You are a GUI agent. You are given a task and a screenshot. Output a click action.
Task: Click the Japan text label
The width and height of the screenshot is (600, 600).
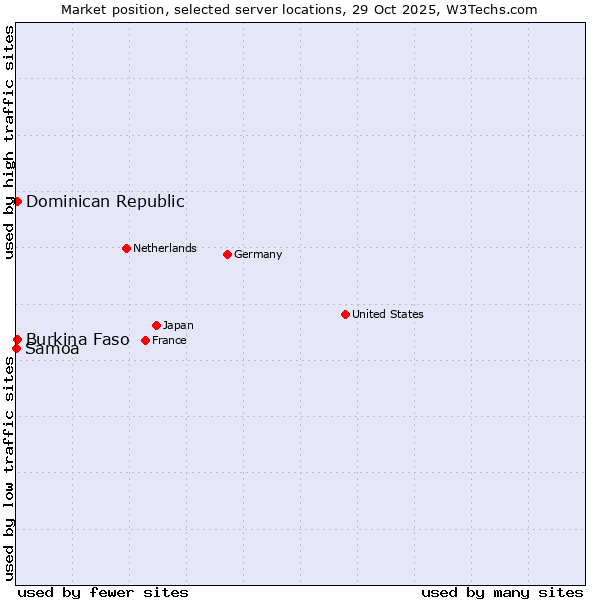pos(178,325)
